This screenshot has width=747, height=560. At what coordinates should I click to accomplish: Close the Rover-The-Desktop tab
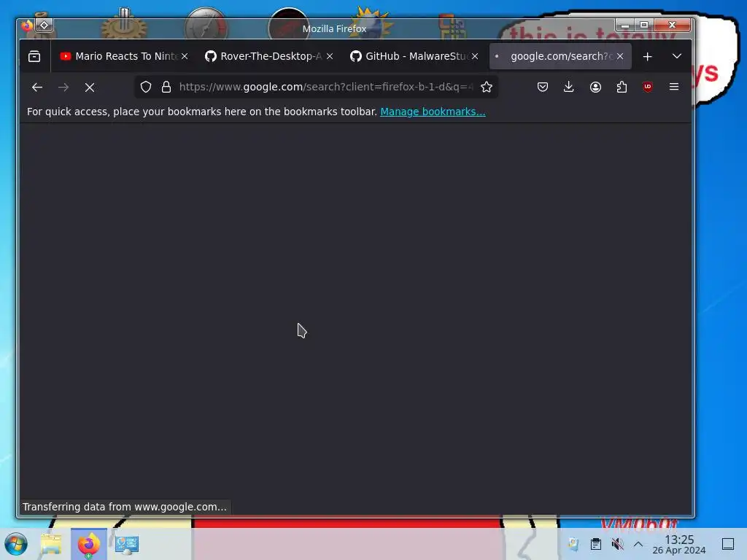[330, 56]
